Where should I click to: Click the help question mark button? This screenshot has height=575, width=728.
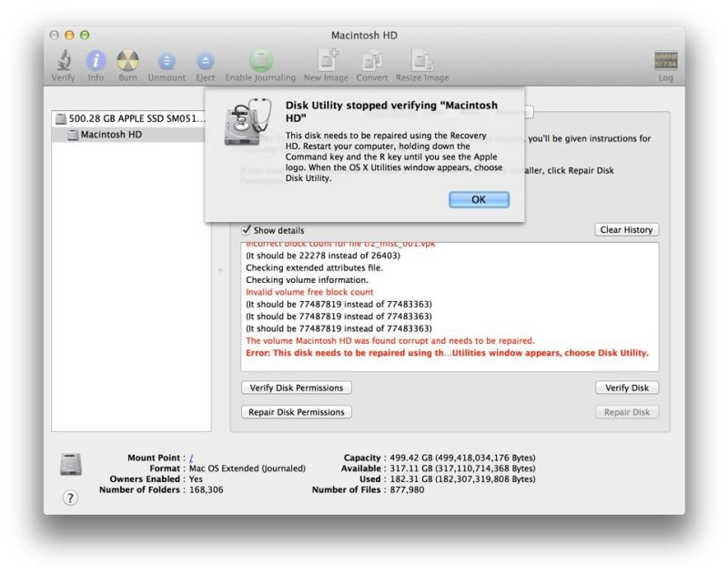pyautogui.click(x=70, y=498)
